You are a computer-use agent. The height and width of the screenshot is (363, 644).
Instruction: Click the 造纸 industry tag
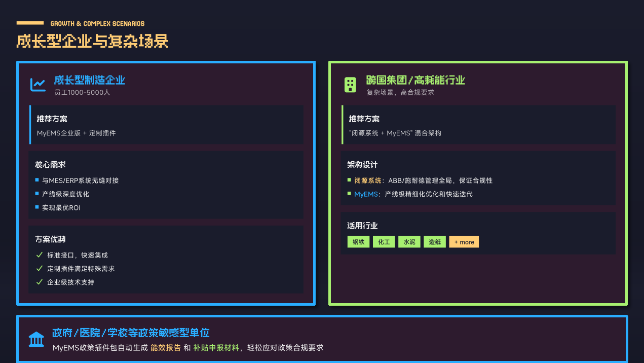[x=435, y=242]
